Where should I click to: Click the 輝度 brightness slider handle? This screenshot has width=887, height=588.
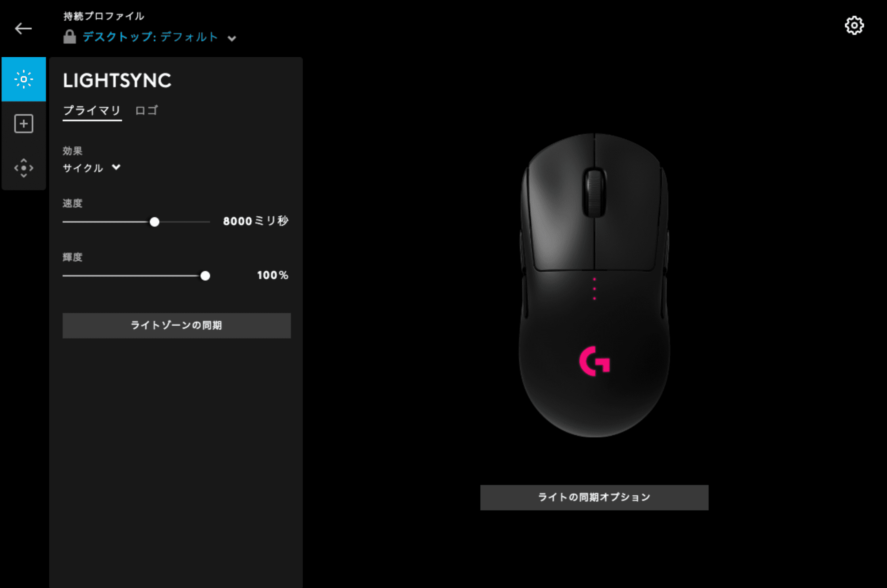pos(205,276)
